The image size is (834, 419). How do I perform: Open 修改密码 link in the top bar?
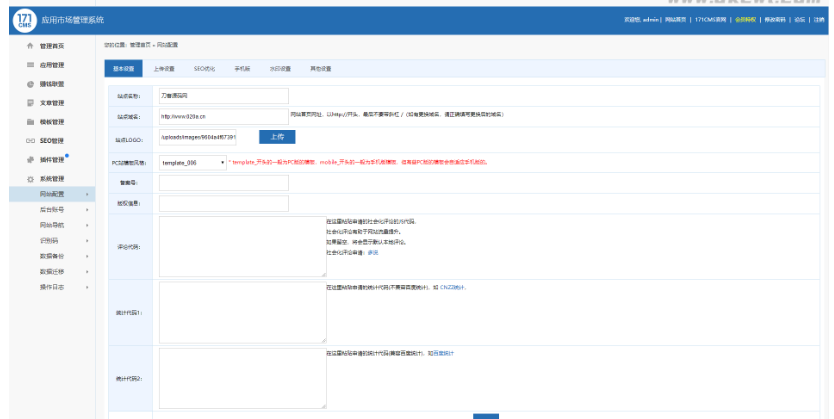[775, 20]
